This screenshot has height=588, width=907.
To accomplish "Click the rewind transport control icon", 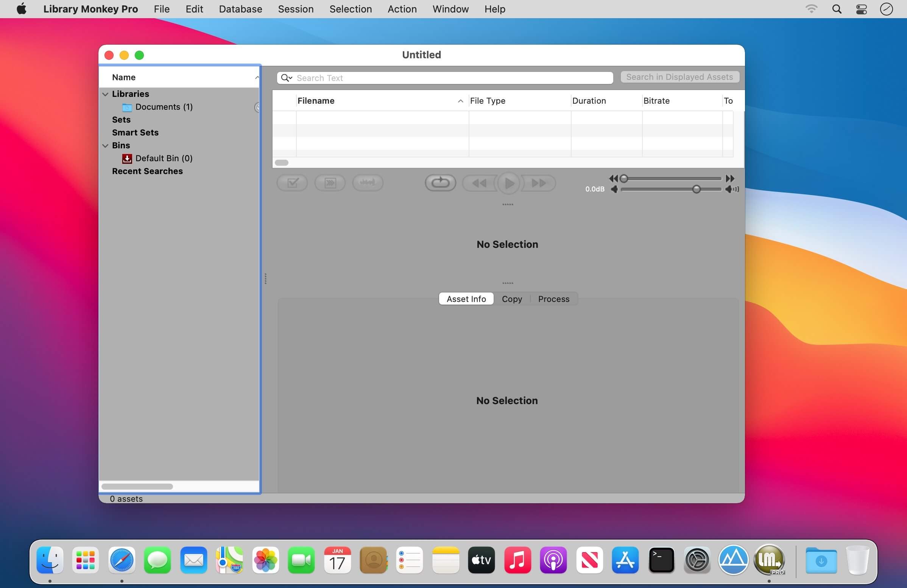I will [x=478, y=182].
